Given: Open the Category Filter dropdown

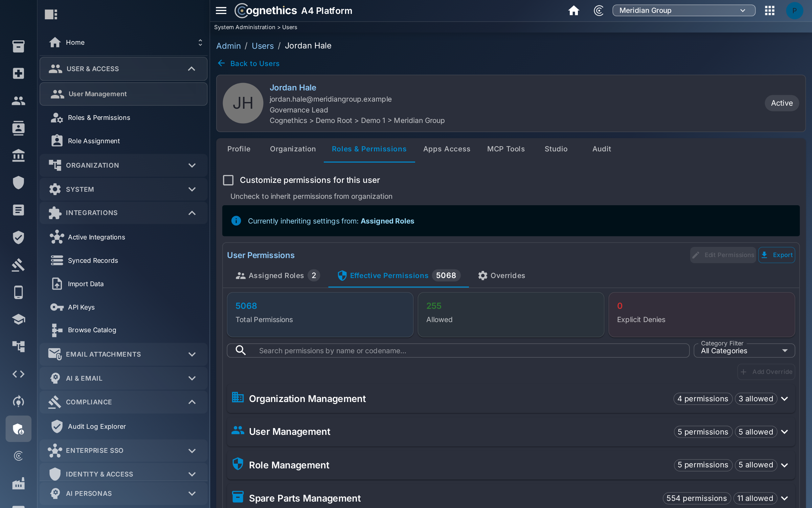Looking at the screenshot, I should click(x=744, y=351).
